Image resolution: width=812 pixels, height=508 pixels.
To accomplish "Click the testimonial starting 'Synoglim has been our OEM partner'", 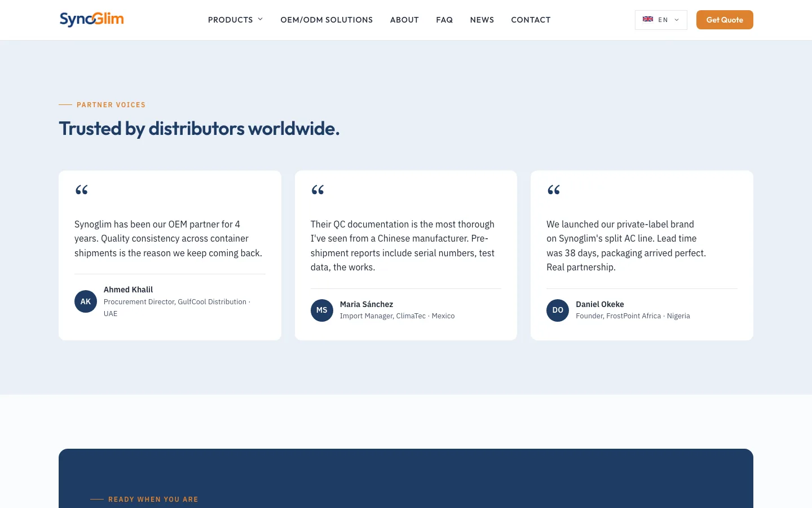I will tap(168, 239).
